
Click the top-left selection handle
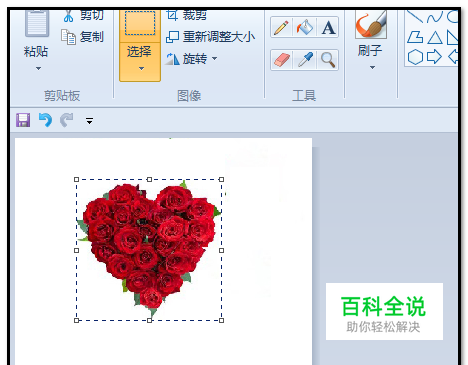[76, 179]
